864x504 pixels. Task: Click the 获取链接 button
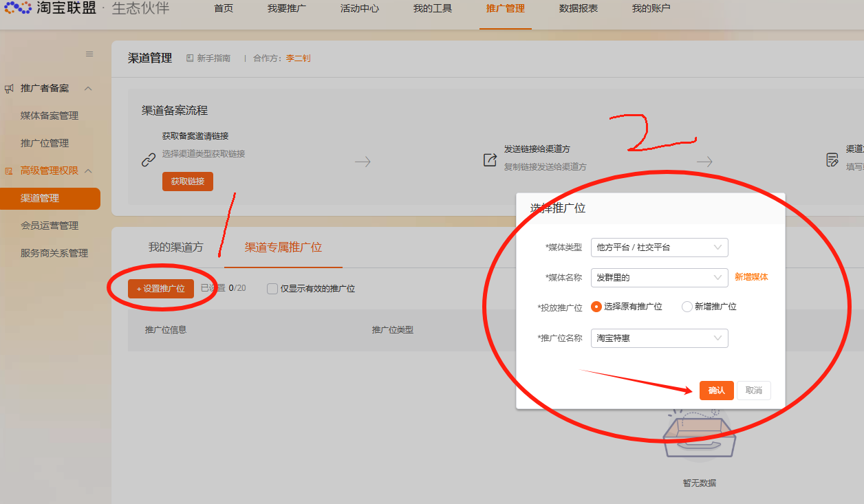(188, 181)
